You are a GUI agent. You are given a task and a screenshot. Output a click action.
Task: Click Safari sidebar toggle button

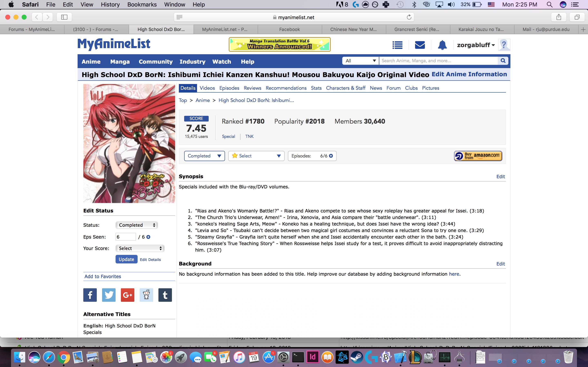coord(64,17)
